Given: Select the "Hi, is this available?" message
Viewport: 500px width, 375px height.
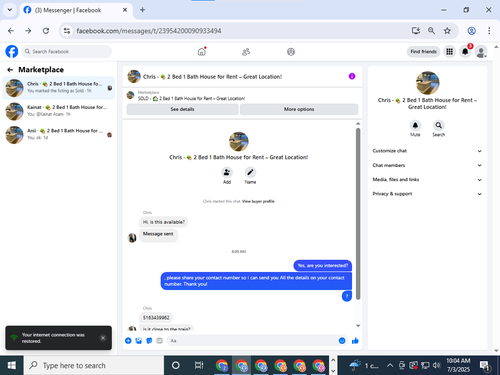Looking at the screenshot, I should click(x=164, y=222).
